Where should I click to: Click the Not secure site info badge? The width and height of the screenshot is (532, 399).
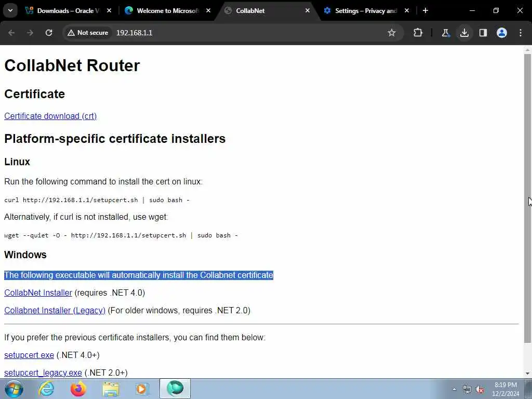(x=87, y=33)
